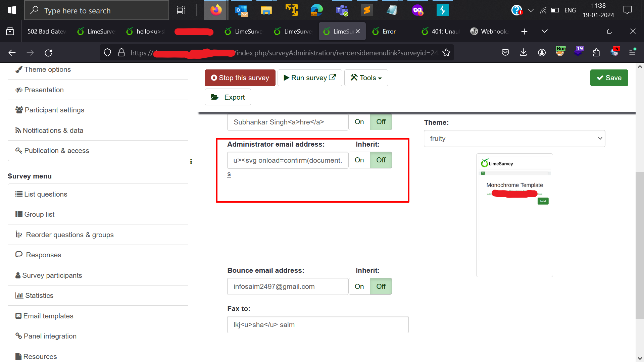Open Survey participants
The width and height of the screenshot is (644, 362).
(98, 275)
